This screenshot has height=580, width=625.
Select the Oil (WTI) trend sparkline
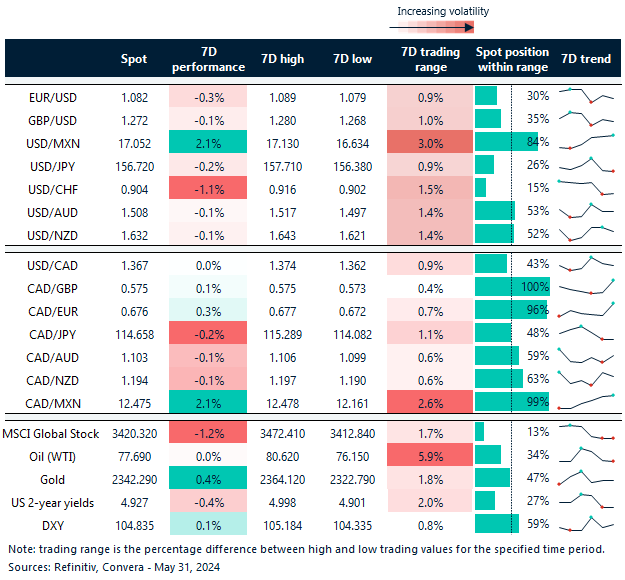(x=586, y=454)
